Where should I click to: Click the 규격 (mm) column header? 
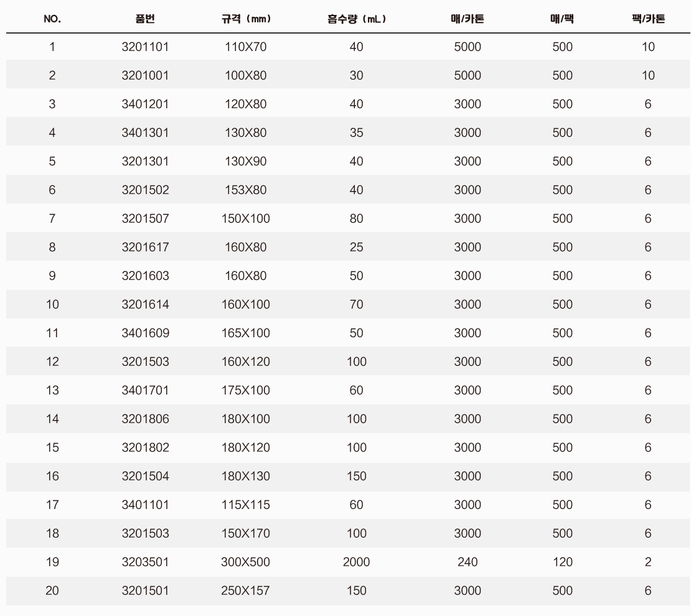click(246, 19)
